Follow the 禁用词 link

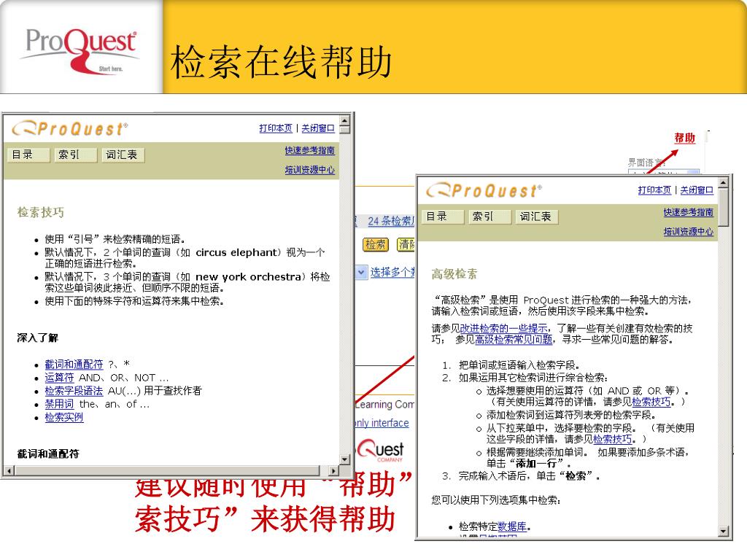point(60,404)
